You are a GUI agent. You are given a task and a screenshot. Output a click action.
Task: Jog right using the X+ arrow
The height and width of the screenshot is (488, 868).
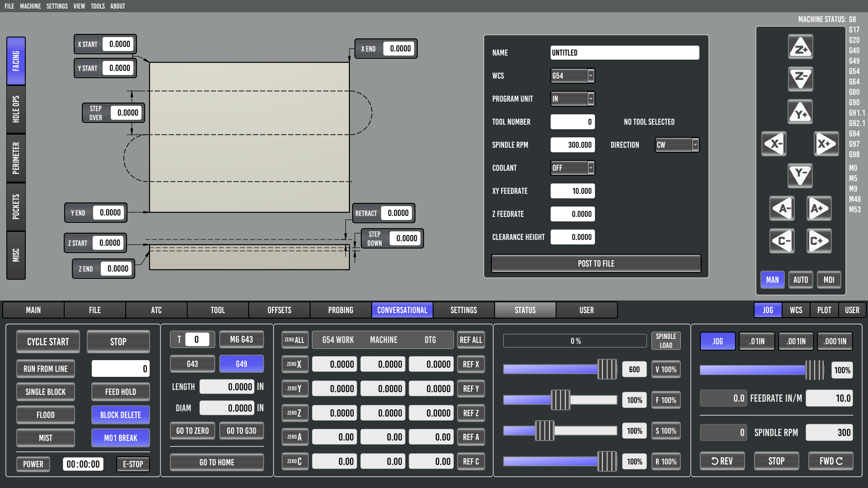(826, 144)
